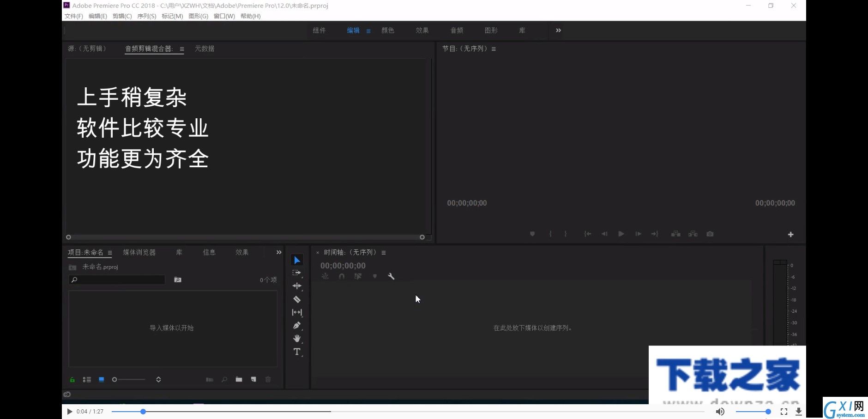Image resolution: width=868 pixels, height=419 pixels.
Task: Select the Type tool
Action: pyautogui.click(x=297, y=352)
